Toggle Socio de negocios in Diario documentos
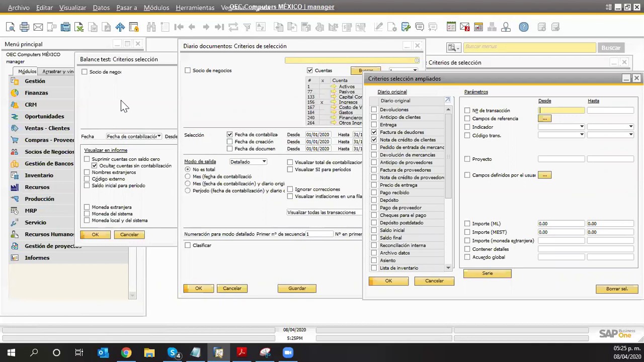Viewport: 644px width, 362px height. [x=188, y=70]
